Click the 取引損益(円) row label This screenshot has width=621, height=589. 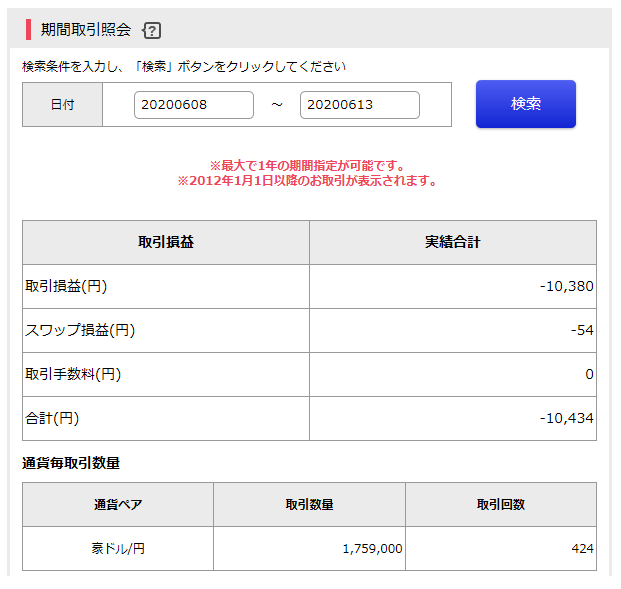66,286
